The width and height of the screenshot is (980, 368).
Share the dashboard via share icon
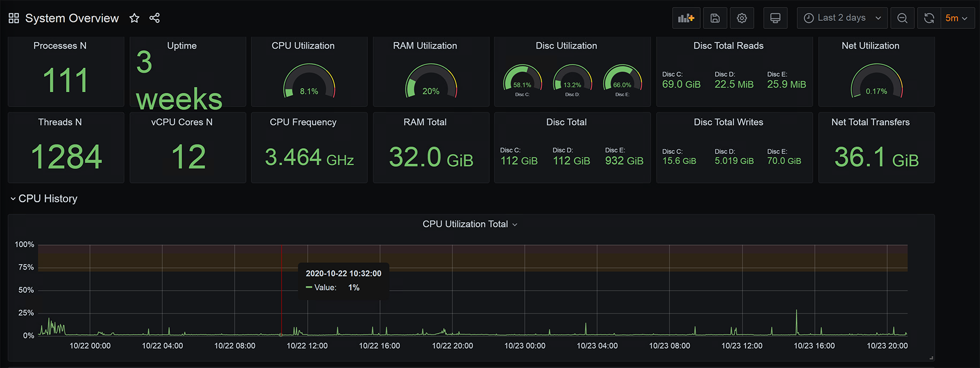click(x=154, y=18)
